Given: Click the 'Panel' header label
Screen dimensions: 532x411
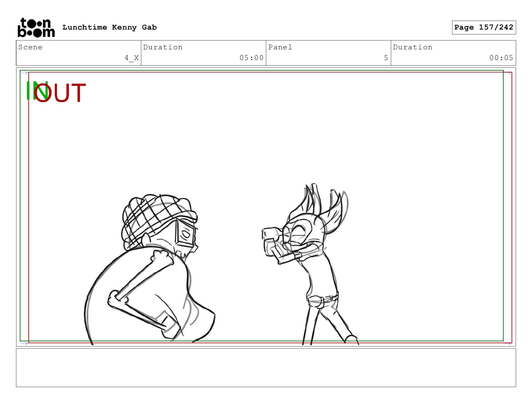Looking at the screenshot, I should point(280,47).
